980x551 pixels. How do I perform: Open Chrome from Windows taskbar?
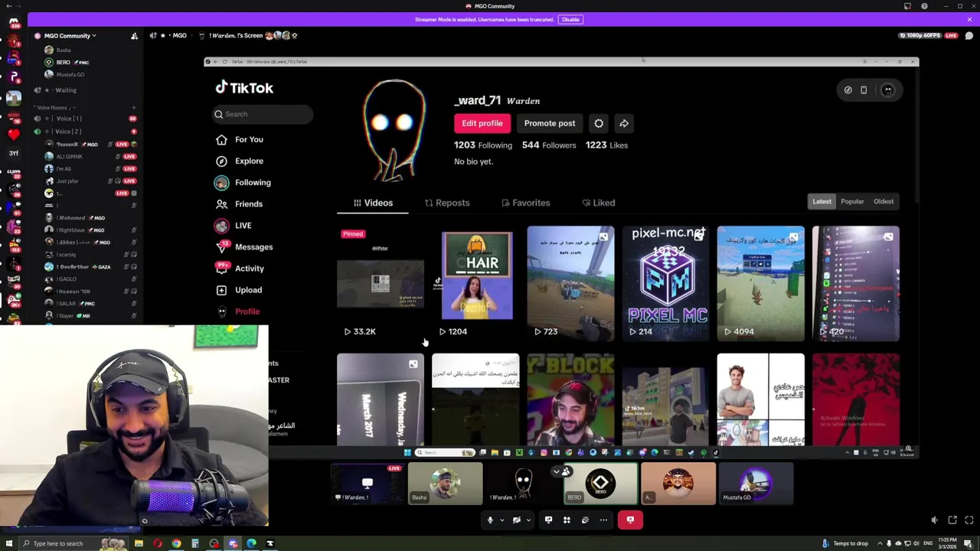(x=176, y=543)
